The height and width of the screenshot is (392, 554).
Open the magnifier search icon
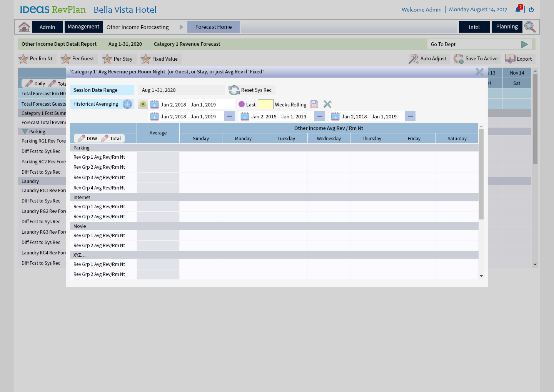[530, 27]
